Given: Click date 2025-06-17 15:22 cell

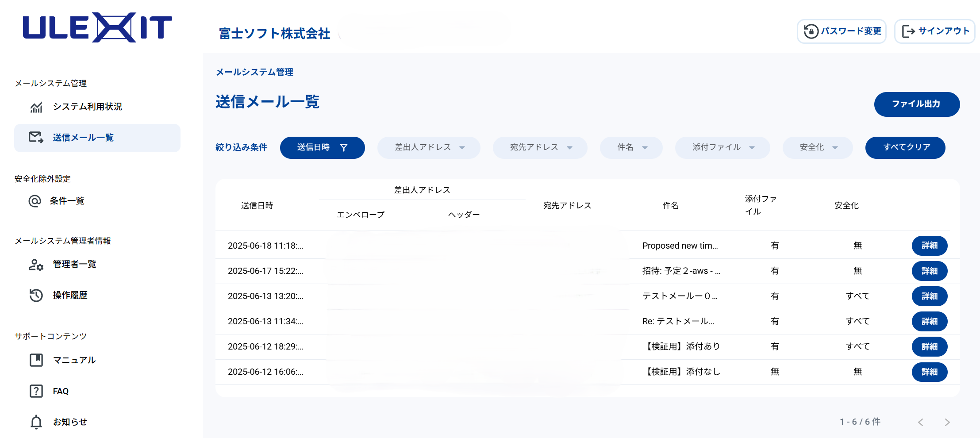Looking at the screenshot, I should tap(265, 271).
